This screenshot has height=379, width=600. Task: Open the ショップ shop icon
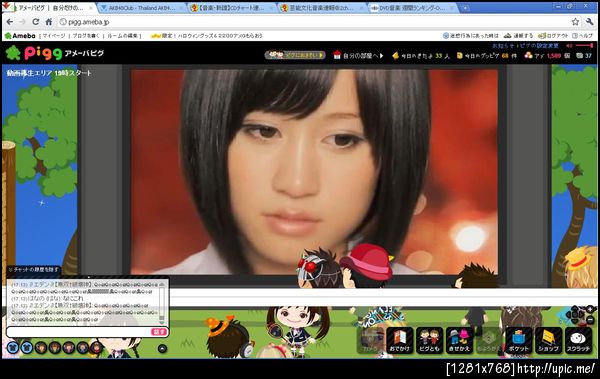click(548, 340)
